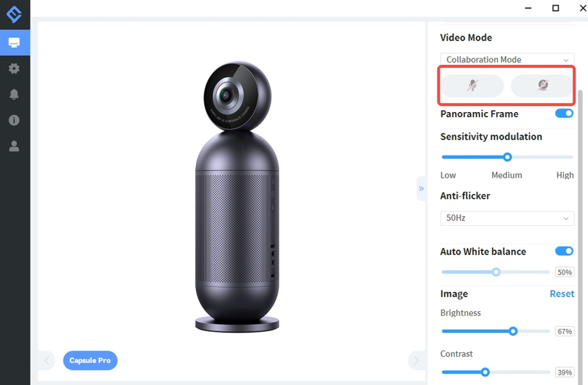Click the Brightness slider handle
Viewport: 588px width, 385px height.
tap(513, 331)
